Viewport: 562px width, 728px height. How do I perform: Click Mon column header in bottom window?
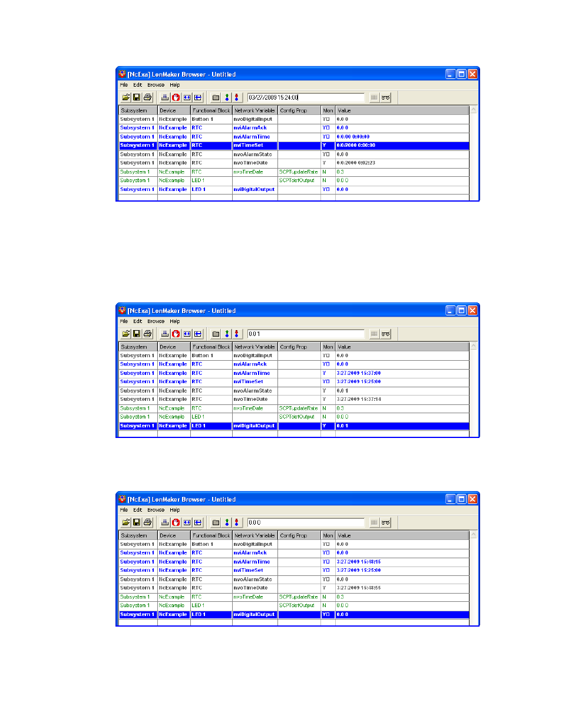coord(328,535)
